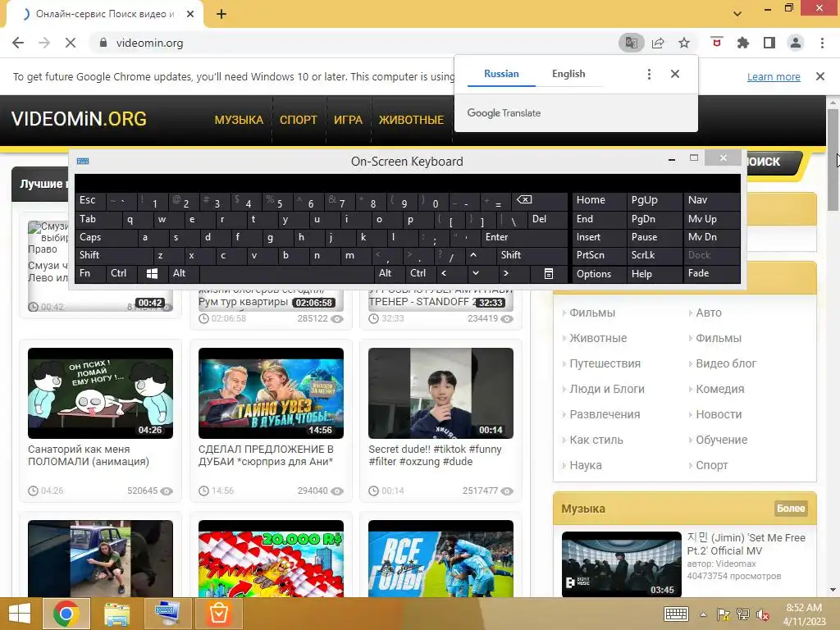Image resolution: width=840 pixels, height=630 pixels.
Task: Open Secret dude tiktok video thumbnail
Action: 441,393
